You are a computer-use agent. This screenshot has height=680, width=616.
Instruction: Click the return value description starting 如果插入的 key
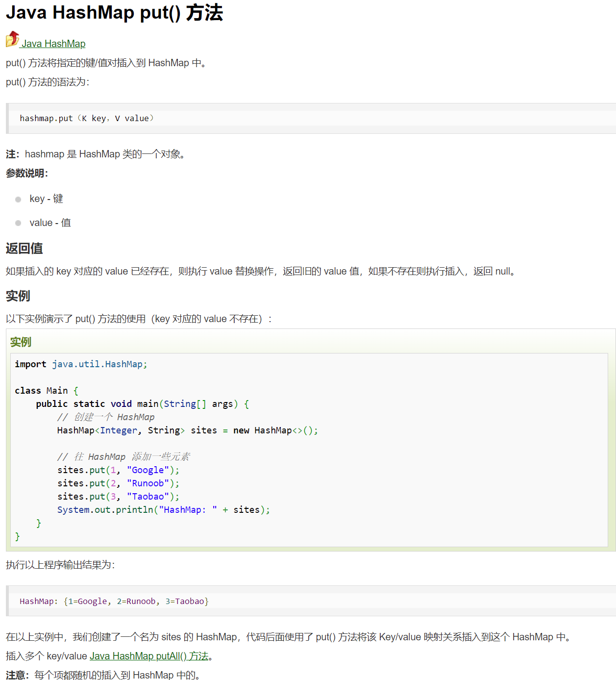[261, 271]
